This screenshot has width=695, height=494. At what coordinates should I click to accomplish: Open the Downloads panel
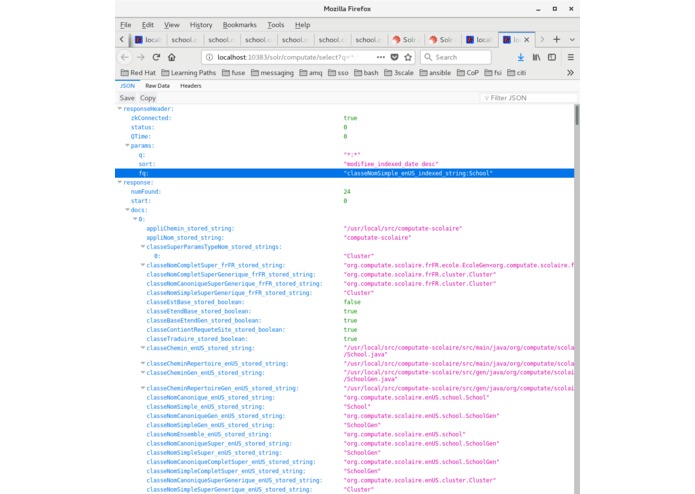pyautogui.click(x=521, y=57)
